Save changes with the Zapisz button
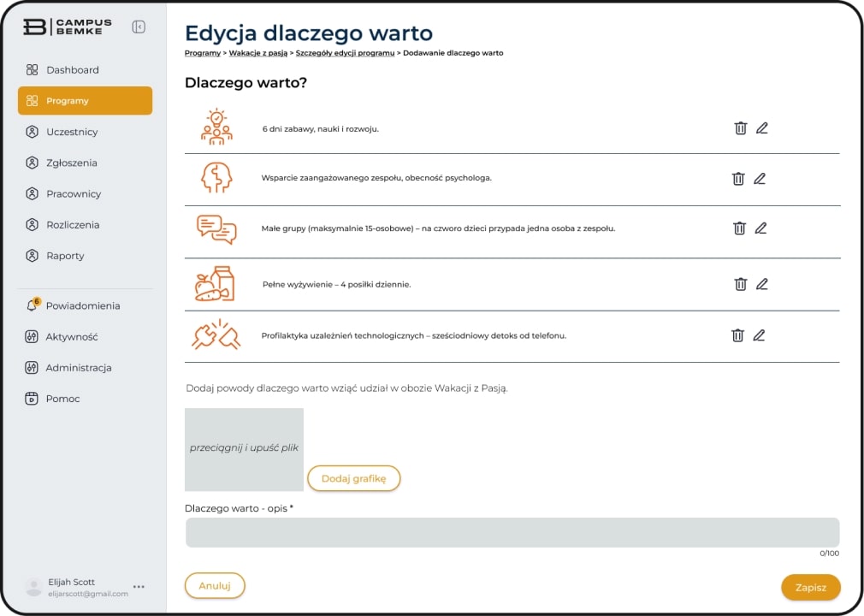This screenshot has width=864, height=616. (x=810, y=588)
